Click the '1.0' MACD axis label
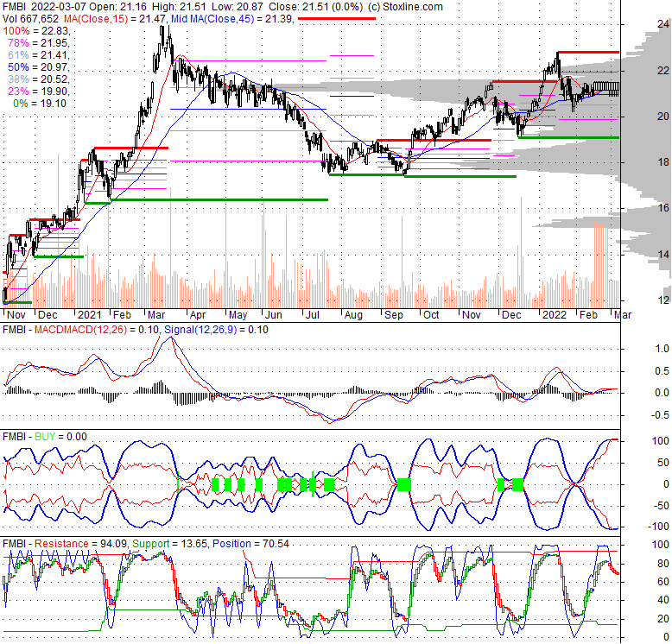 pyautogui.click(x=662, y=349)
